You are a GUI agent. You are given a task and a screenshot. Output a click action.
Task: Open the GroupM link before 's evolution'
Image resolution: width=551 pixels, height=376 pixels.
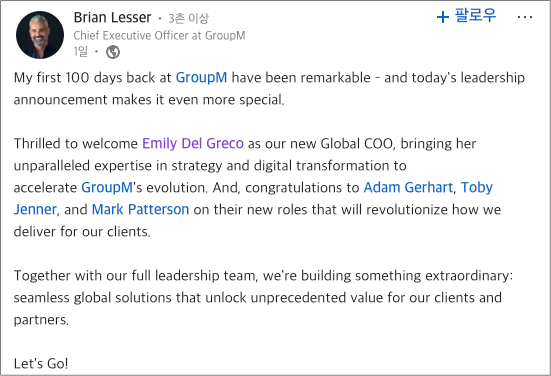coord(107,187)
